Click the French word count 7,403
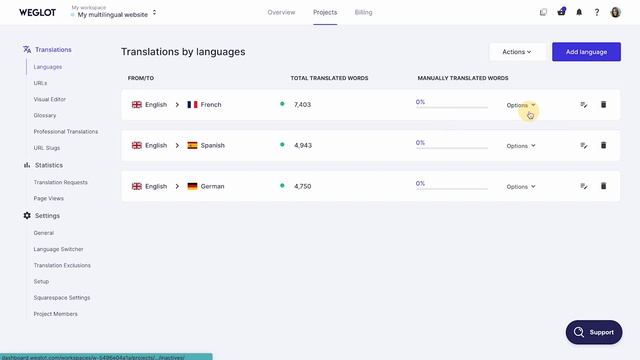 click(302, 104)
